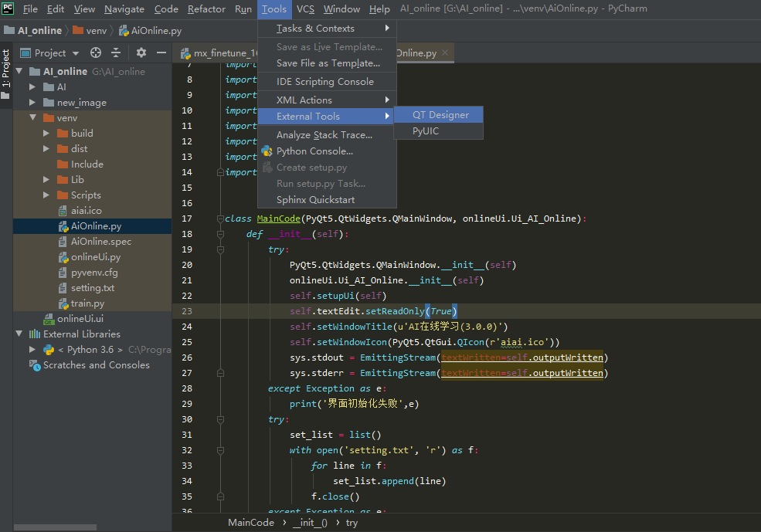Hide the Project panel with the minus icon
The width and height of the screenshot is (761, 532).
point(161,53)
